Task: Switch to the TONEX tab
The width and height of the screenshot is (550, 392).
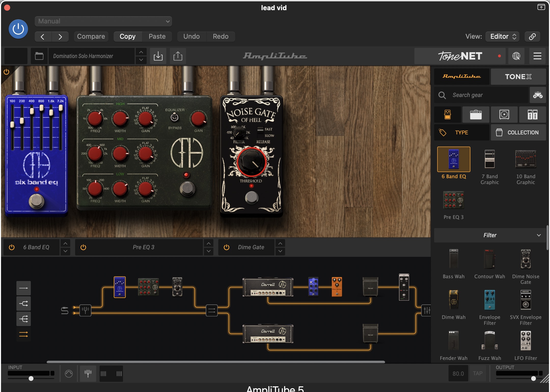Action: click(518, 77)
